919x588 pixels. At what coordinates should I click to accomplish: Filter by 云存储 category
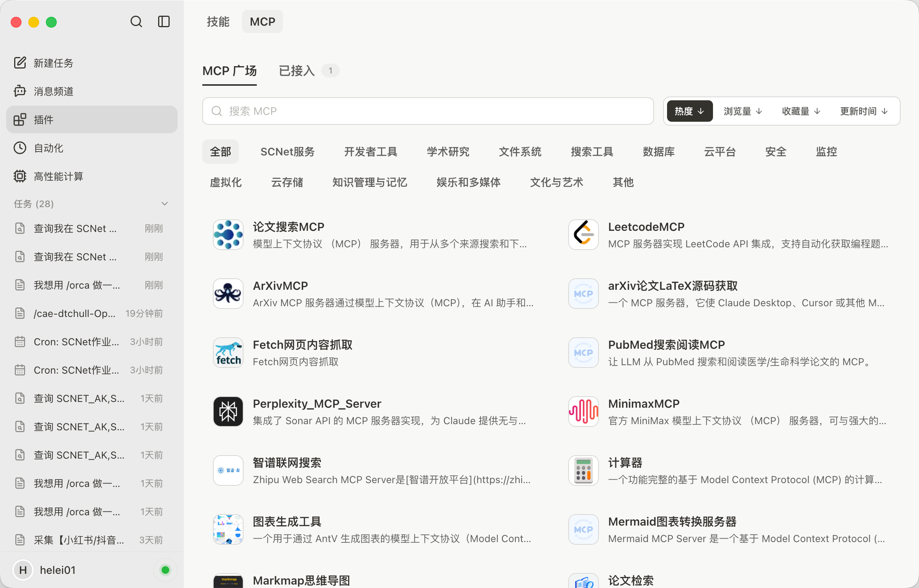pyautogui.click(x=287, y=182)
